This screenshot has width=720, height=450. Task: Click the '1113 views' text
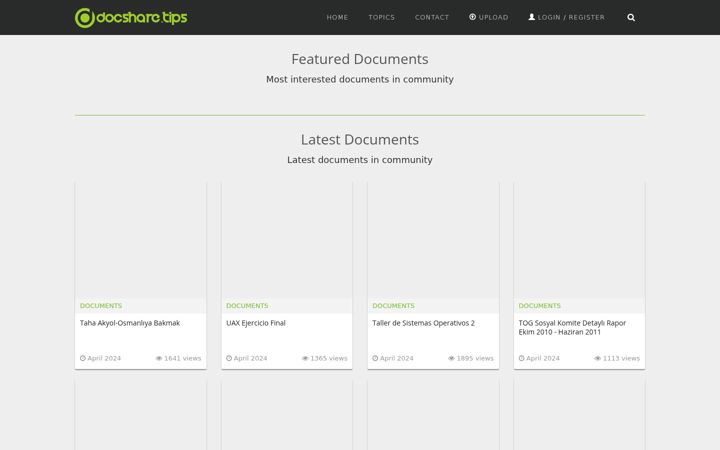click(x=621, y=358)
